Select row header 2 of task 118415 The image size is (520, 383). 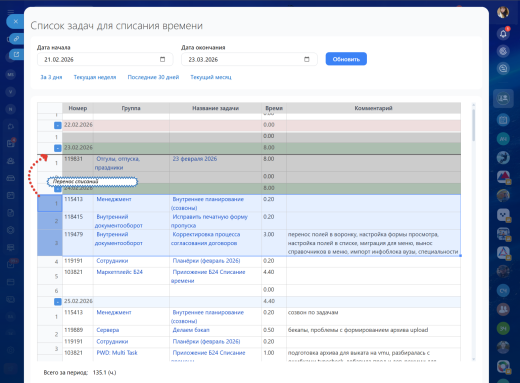[50, 221]
